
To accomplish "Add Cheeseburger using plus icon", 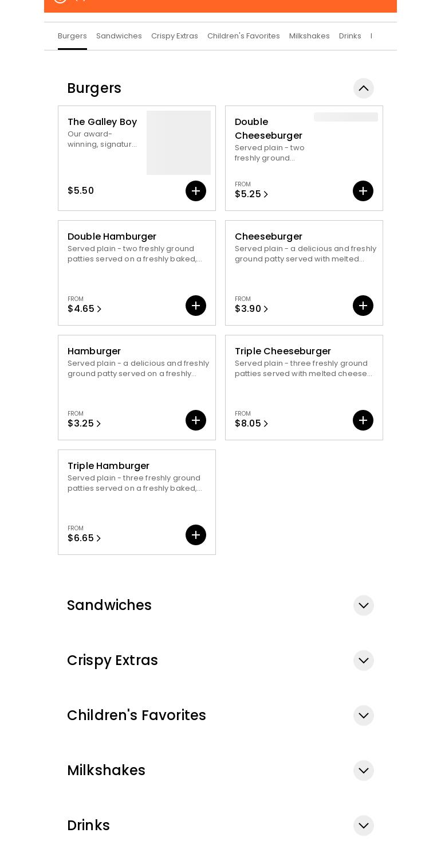I will (363, 306).
